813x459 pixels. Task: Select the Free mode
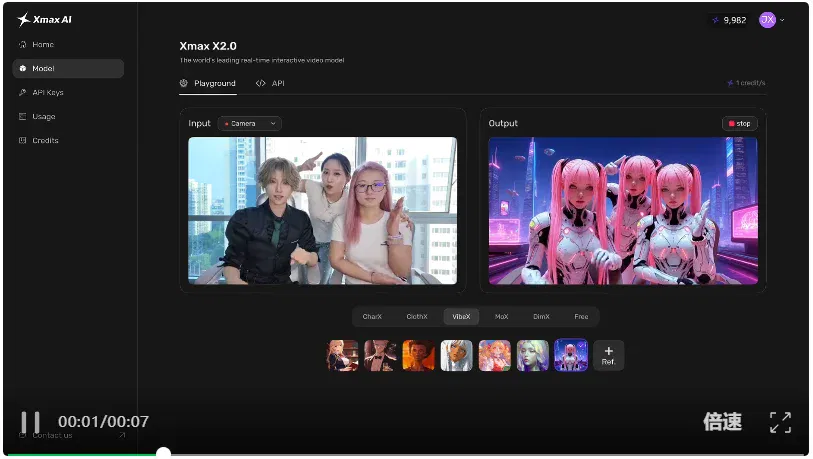click(581, 317)
